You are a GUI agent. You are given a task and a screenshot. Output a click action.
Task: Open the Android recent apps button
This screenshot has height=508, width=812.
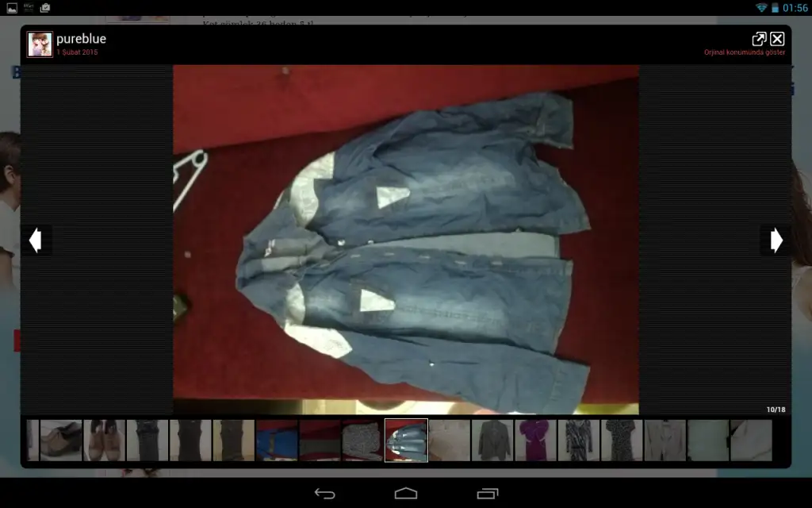click(487, 494)
